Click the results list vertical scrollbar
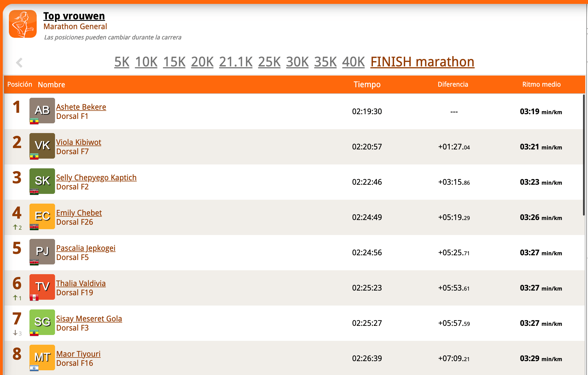 point(584,155)
